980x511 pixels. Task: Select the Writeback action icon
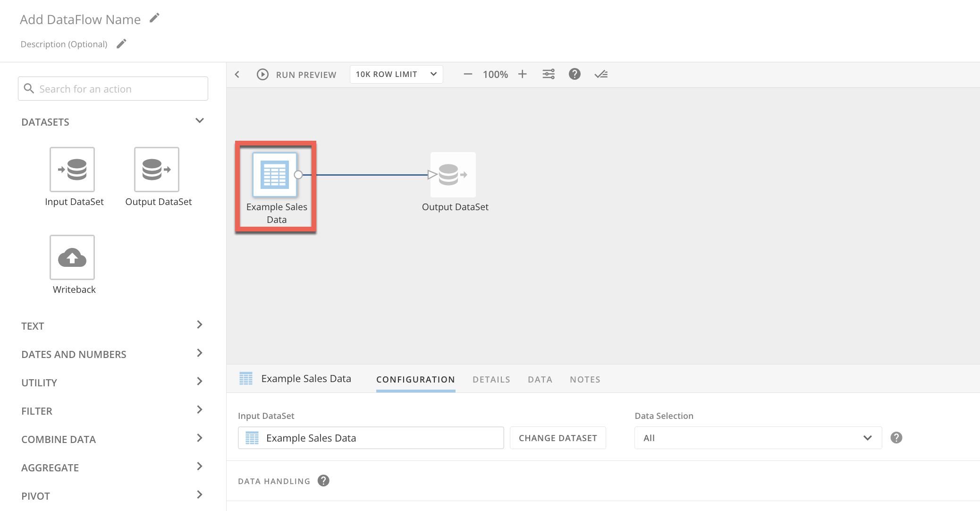tap(72, 257)
